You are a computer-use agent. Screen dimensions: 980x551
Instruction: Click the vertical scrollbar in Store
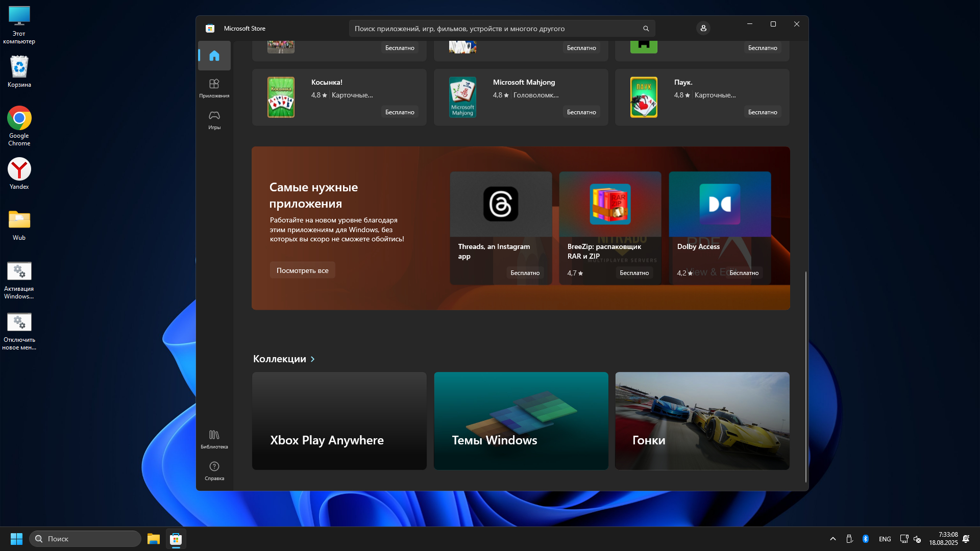coord(806,378)
